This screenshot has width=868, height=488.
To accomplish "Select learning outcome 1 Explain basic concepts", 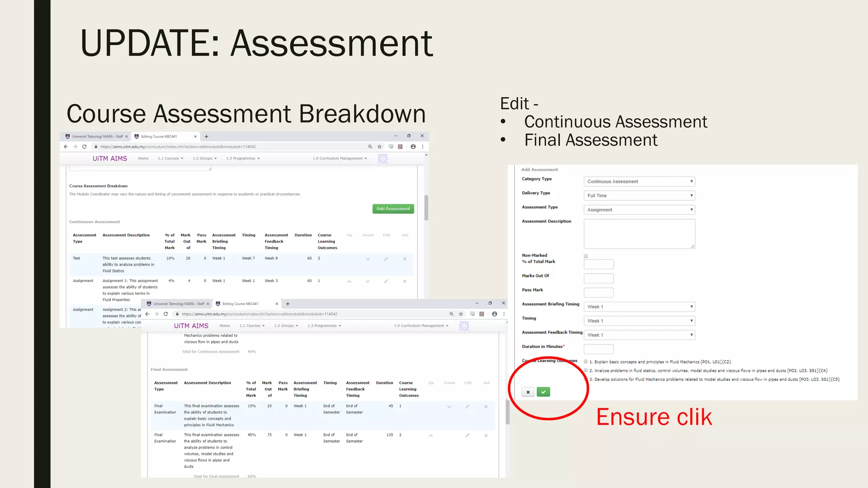I will click(x=586, y=362).
